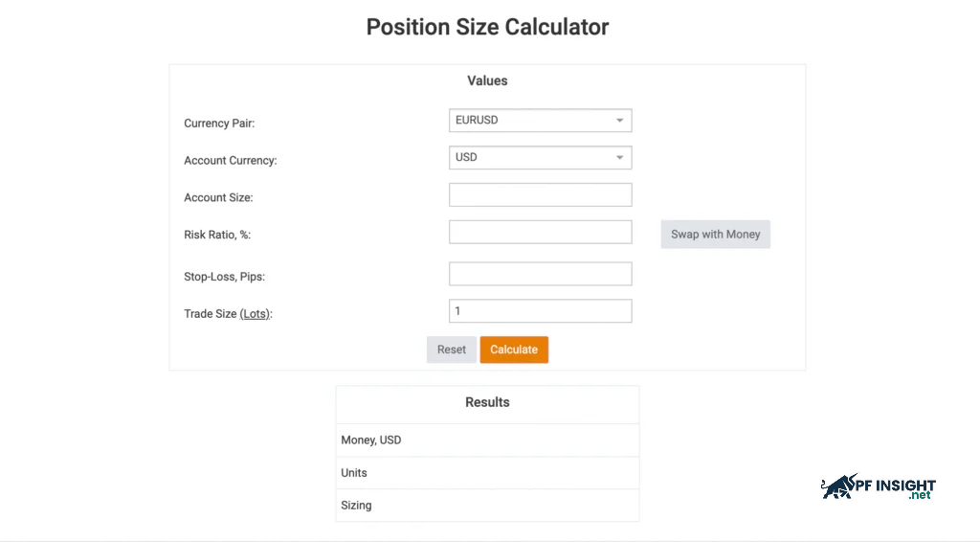Click the Trade Size field showing 1
The width and height of the screenshot is (980, 542).
(540, 311)
